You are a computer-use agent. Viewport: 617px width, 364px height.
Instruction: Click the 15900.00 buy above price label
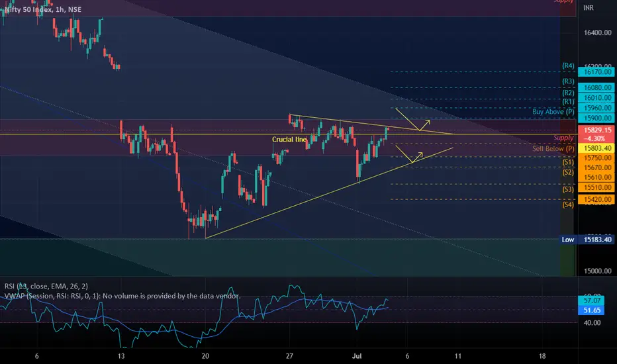click(596, 118)
